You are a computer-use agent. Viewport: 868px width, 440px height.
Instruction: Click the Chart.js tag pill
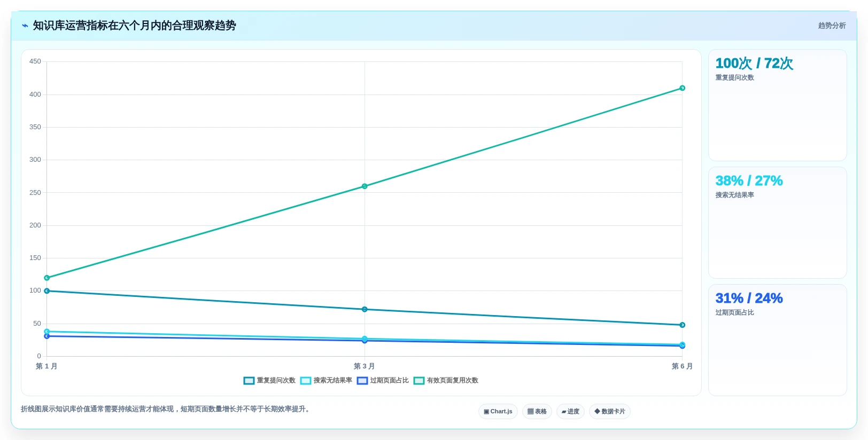pyautogui.click(x=498, y=411)
